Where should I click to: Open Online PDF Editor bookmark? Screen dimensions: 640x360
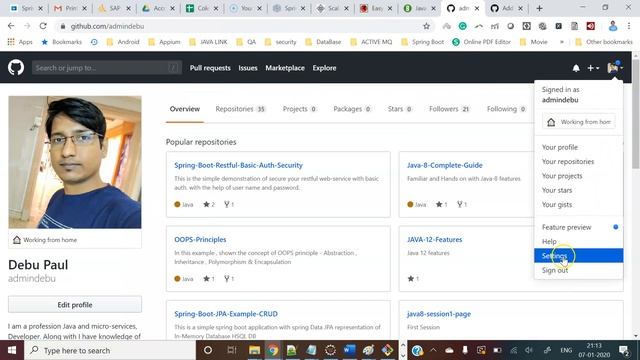(x=482, y=42)
